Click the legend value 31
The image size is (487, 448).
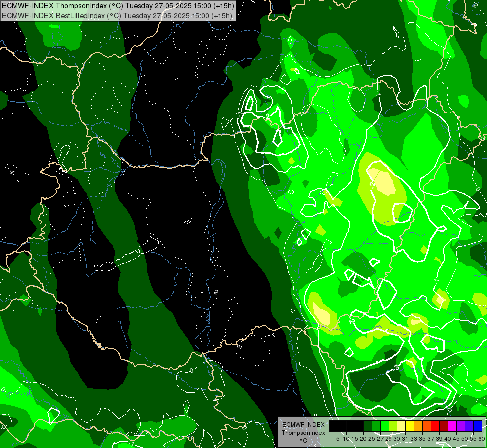[x=405, y=439]
